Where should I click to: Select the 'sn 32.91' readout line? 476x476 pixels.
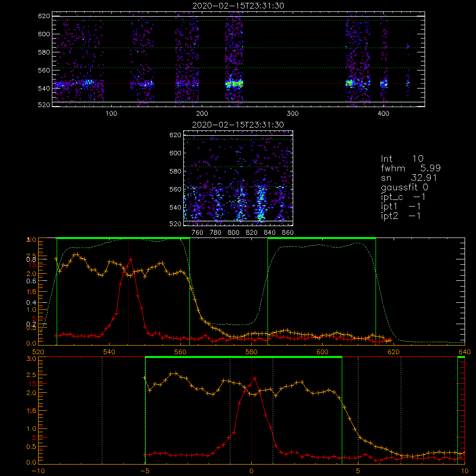point(409,178)
